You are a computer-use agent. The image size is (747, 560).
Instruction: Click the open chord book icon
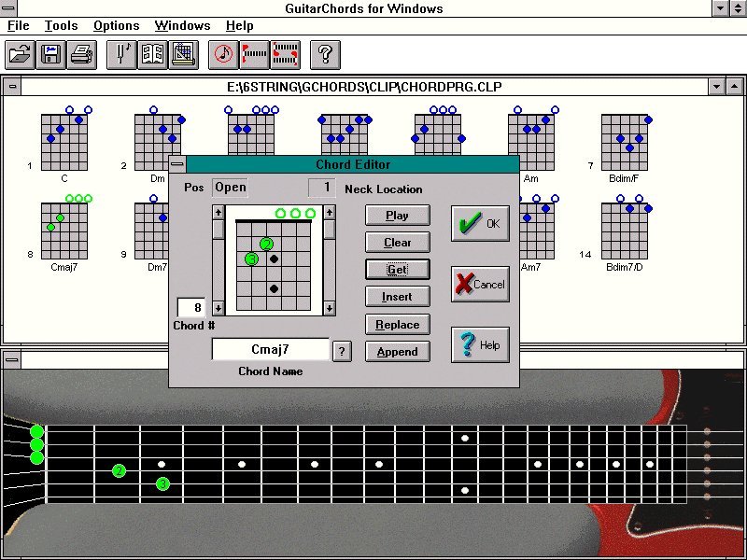152,55
